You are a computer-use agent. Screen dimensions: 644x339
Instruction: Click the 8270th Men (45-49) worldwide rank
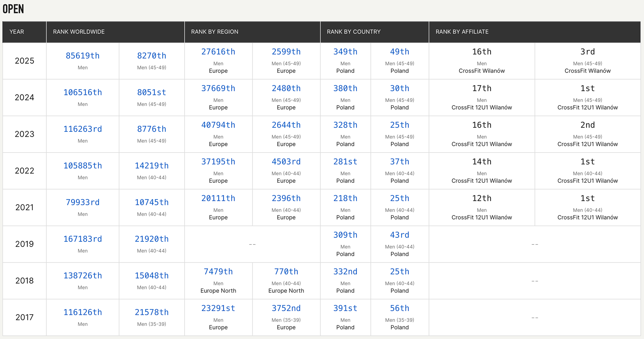point(152,56)
